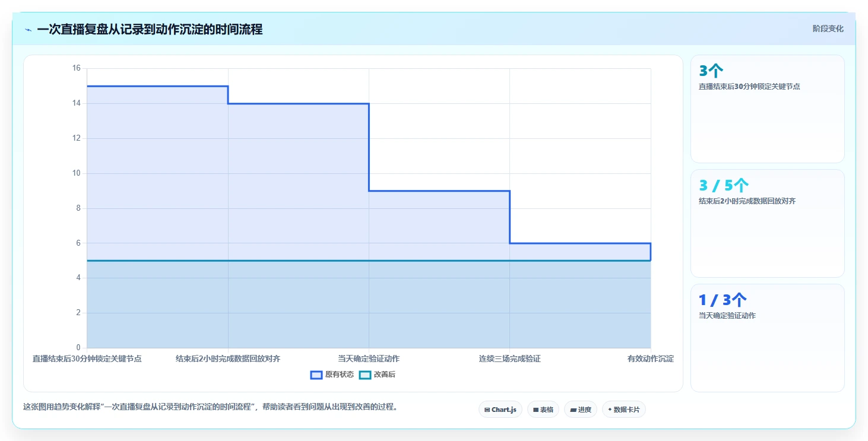The width and height of the screenshot is (868, 441).
Task: Click the y-axis value 10
Action: coord(76,173)
